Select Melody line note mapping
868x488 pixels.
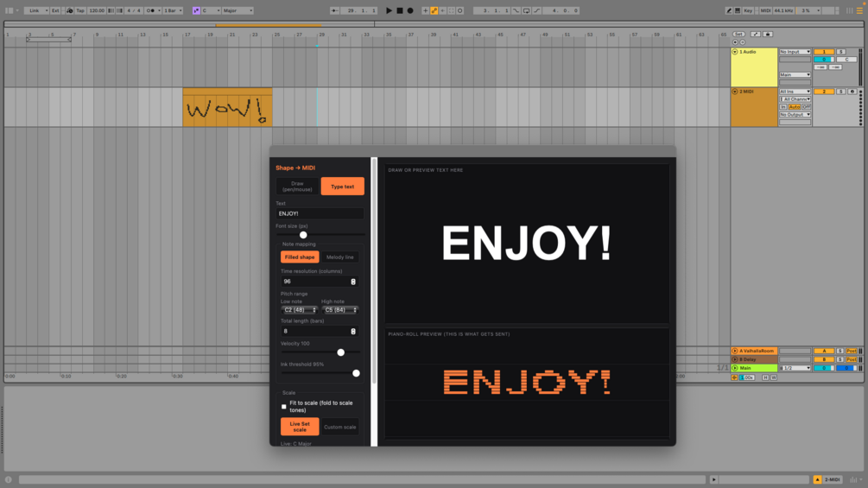[x=340, y=257]
